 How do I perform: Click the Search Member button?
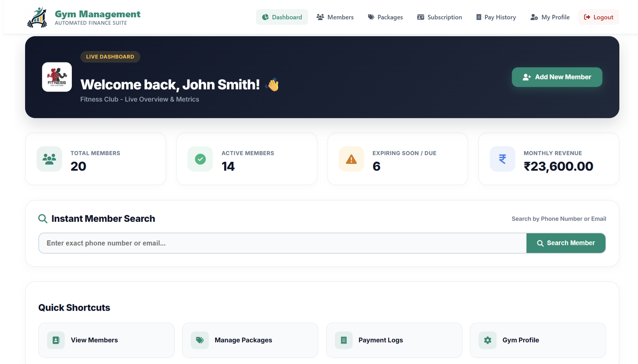566,243
